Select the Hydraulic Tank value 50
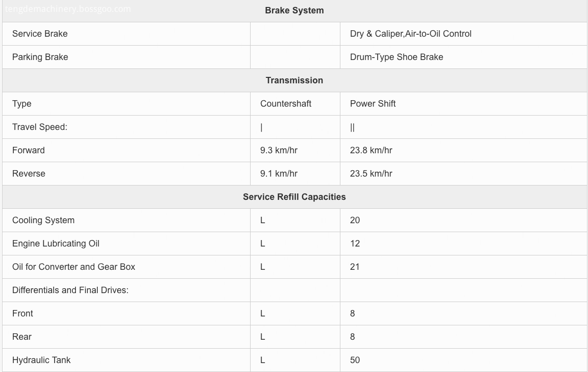 pyautogui.click(x=355, y=360)
